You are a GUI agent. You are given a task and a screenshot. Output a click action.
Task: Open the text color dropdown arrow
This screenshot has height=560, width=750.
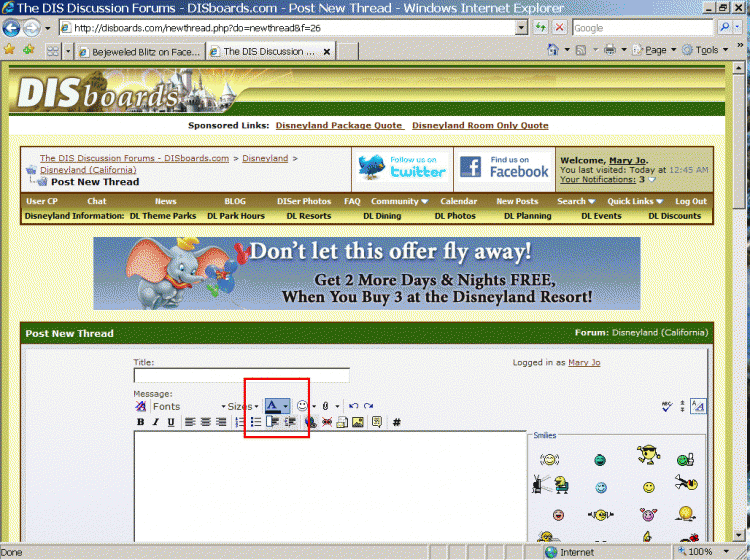(x=285, y=406)
